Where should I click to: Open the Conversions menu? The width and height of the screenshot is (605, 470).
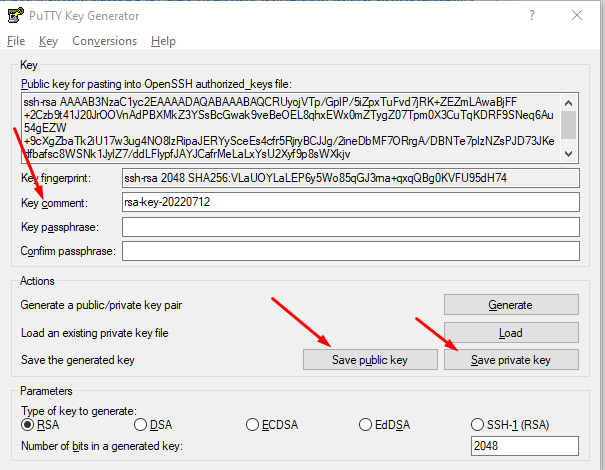click(105, 41)
